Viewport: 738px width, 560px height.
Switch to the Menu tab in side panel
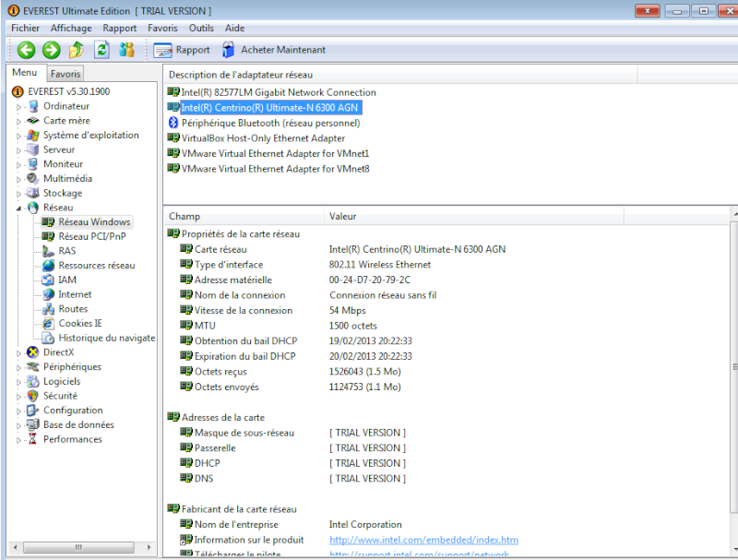coord(25,73)
